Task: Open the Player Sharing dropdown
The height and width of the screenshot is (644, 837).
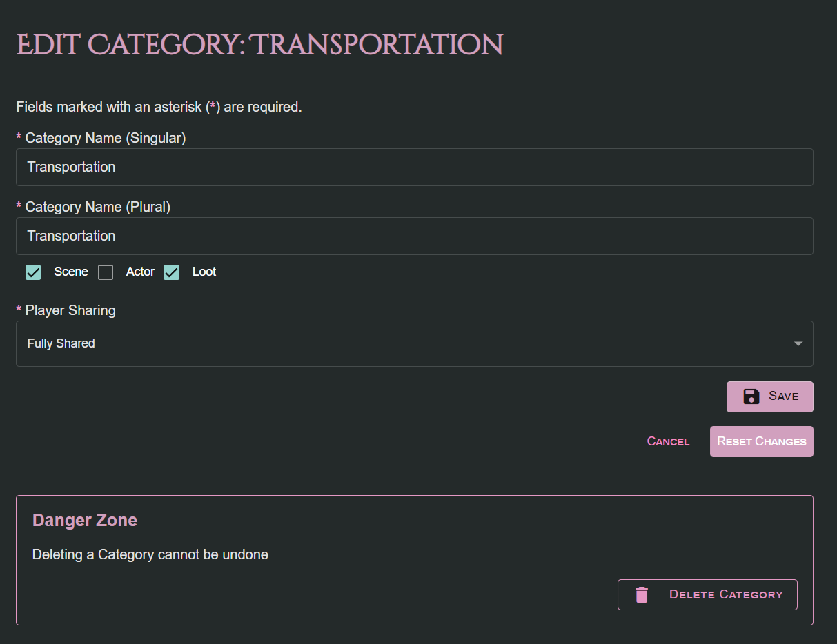Action: 414,343
